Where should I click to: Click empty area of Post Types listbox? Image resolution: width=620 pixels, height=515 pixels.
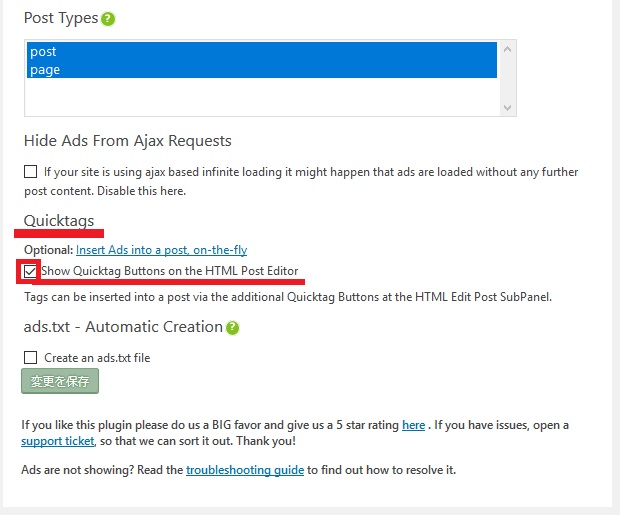click(x=262, y=97)
